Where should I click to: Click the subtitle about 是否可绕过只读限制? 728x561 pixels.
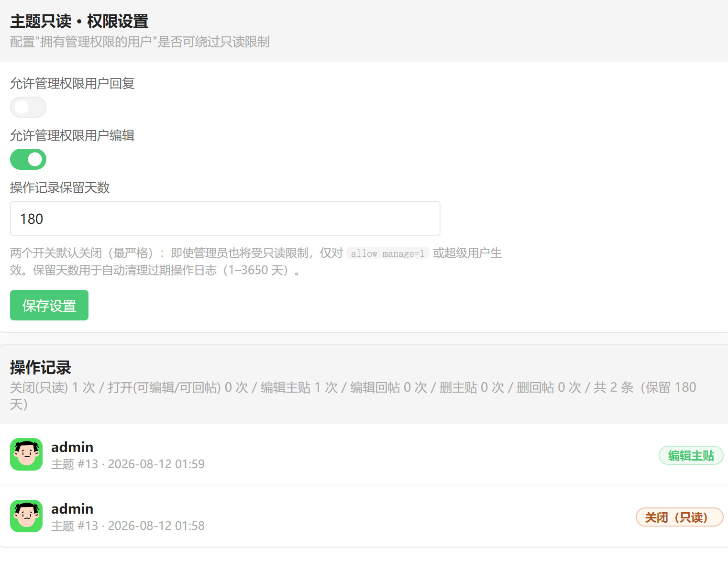click(x=140, y=42)
